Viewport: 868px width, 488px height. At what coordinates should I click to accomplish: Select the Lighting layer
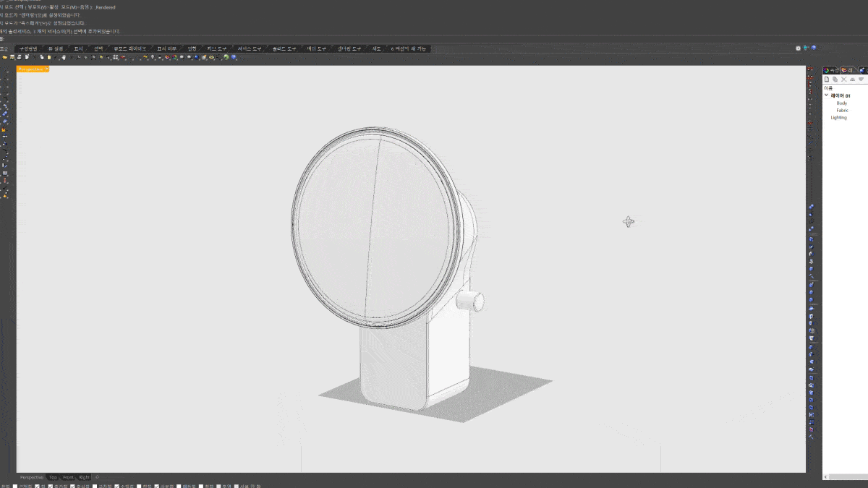pyautogui.click(x=838, y=117)
